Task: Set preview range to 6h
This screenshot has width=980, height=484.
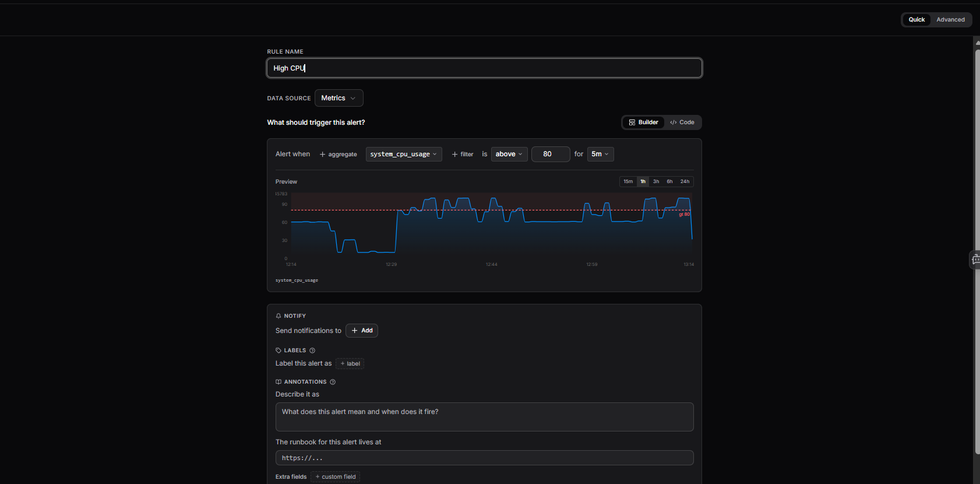Action: [x=669, y=181]
